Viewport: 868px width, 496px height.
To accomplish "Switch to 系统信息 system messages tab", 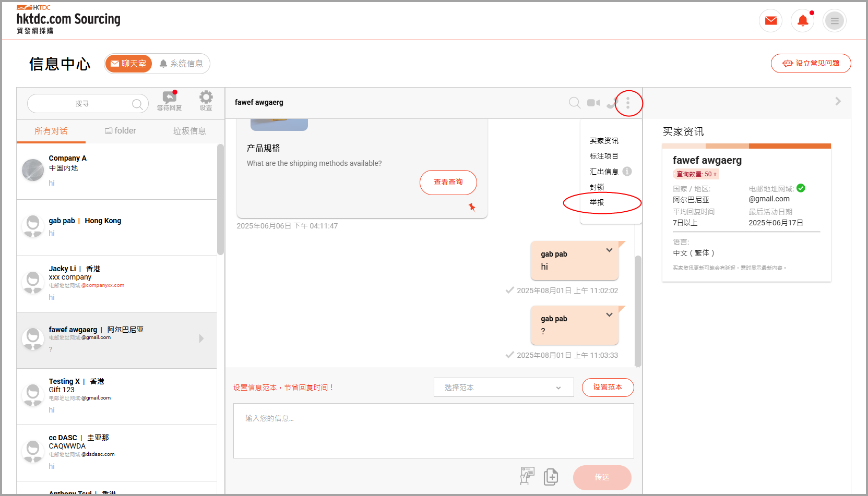I will pos(181,64).
